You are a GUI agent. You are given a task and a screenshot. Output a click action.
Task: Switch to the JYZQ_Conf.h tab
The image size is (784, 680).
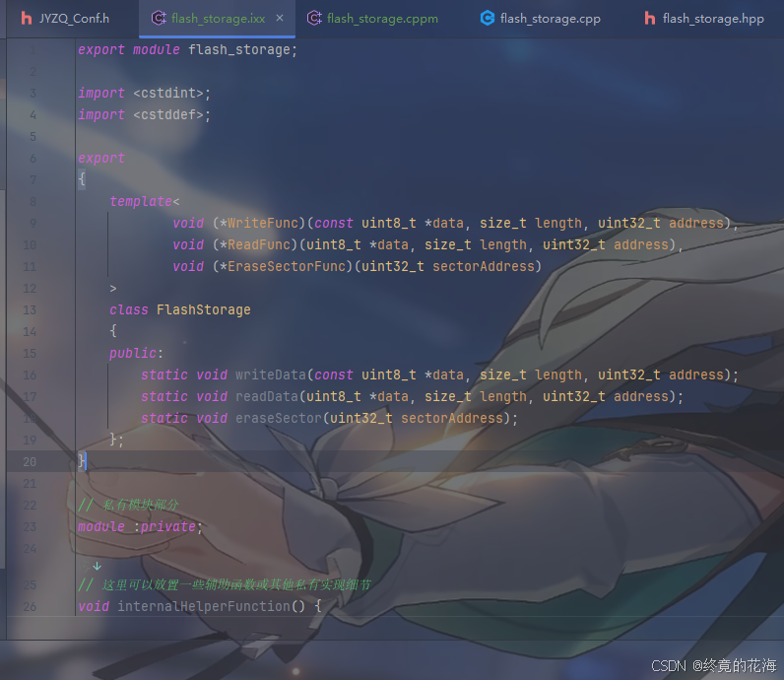tap(65, 19)
